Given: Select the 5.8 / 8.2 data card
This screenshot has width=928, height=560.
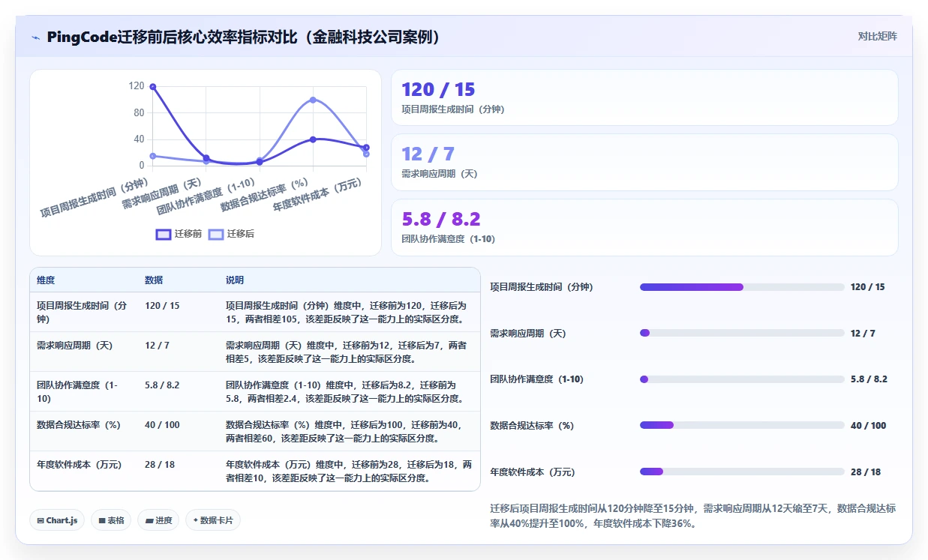Looking at the screenshot, I should tap(644, 227).
